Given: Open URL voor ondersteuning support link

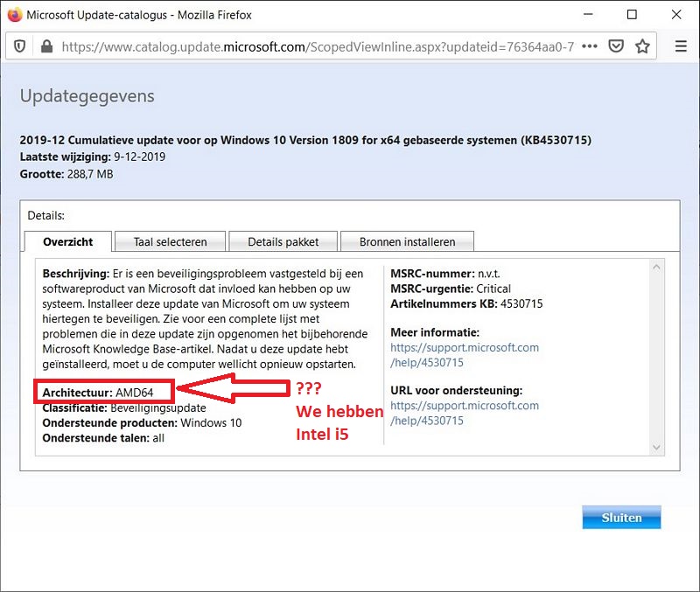Looking at the screenshot, I should click(465, 413).
